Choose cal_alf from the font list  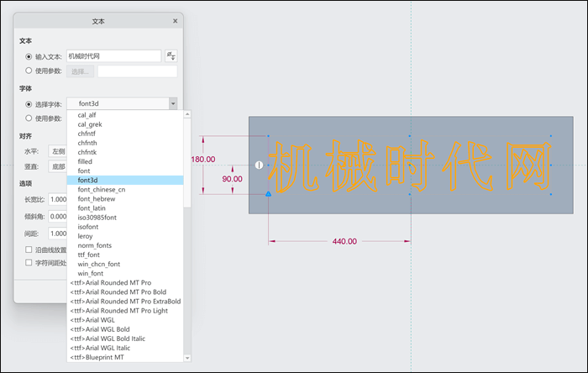[x=125, y=115]
